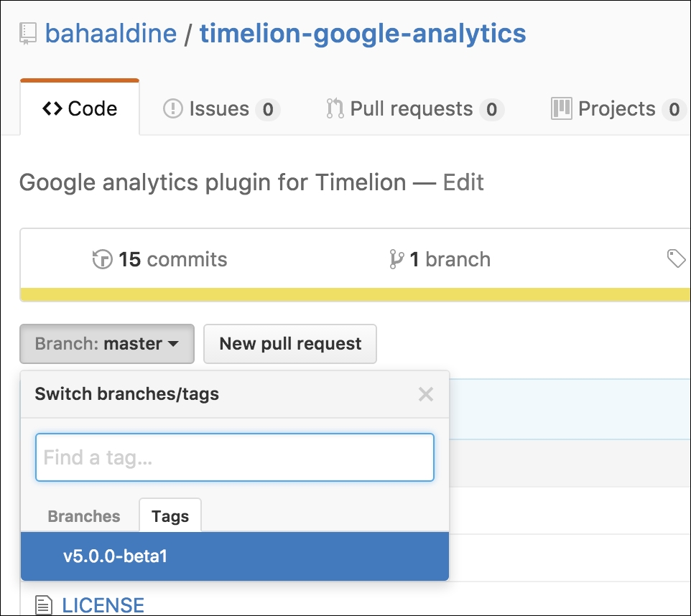Switch to the Branches tab in popup
The image size is (691, 616).
point(84,516)
